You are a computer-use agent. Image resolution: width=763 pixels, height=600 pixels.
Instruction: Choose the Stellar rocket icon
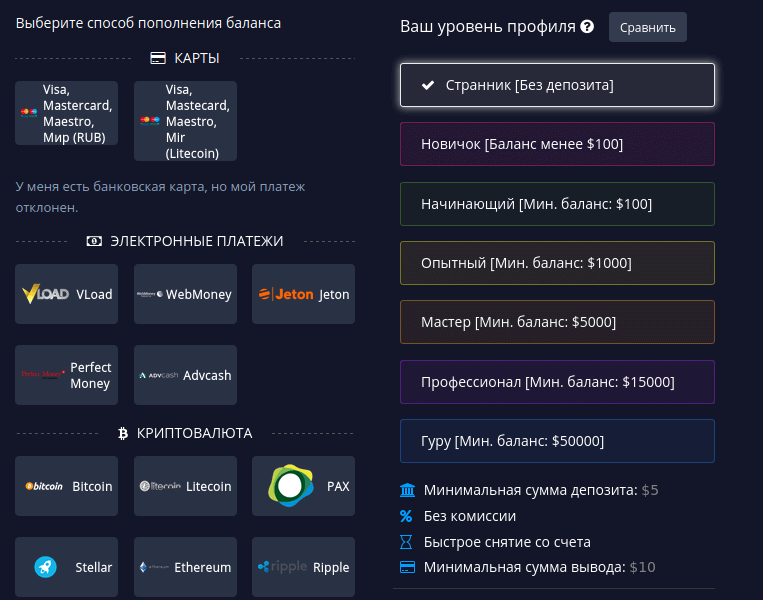(44, 567)
